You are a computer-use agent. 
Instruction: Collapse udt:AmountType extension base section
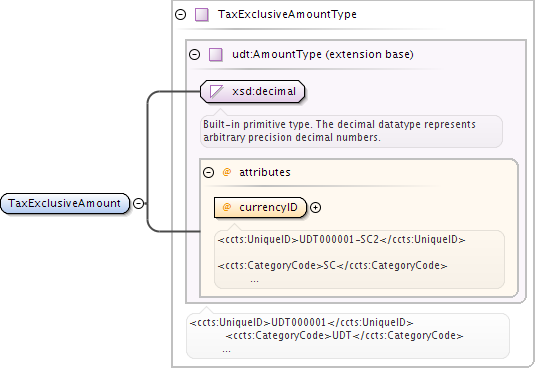pyautogui.click(x=195, y=54)
